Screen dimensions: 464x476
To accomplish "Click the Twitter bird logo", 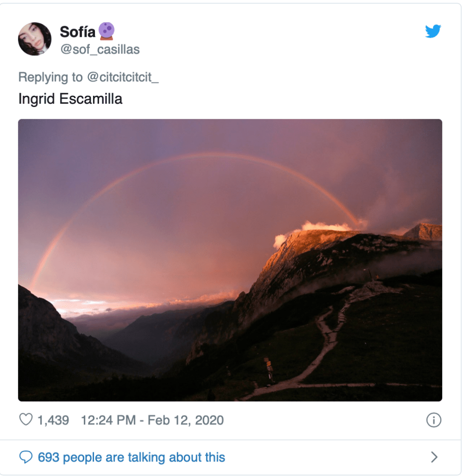I will 433,31.
